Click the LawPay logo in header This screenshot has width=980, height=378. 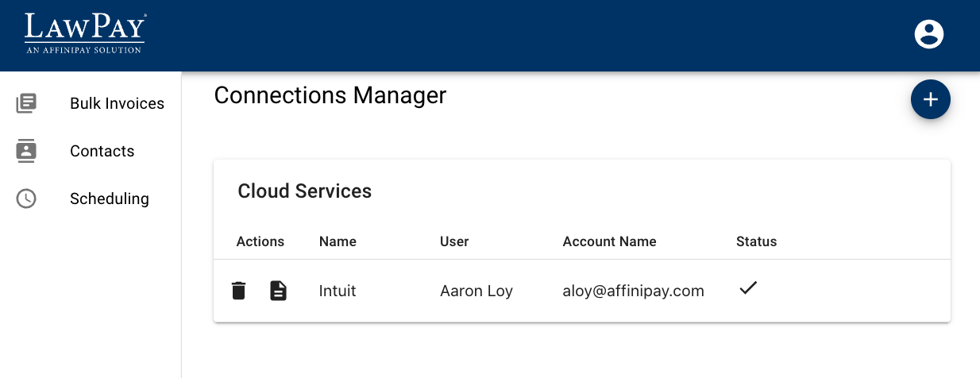pyautogui.click(x=85, y=33)
